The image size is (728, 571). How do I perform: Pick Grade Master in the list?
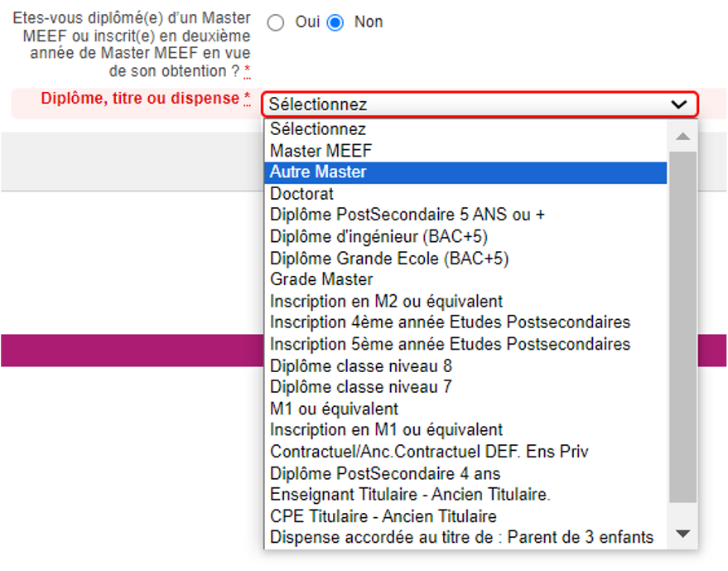click(321, 280)
